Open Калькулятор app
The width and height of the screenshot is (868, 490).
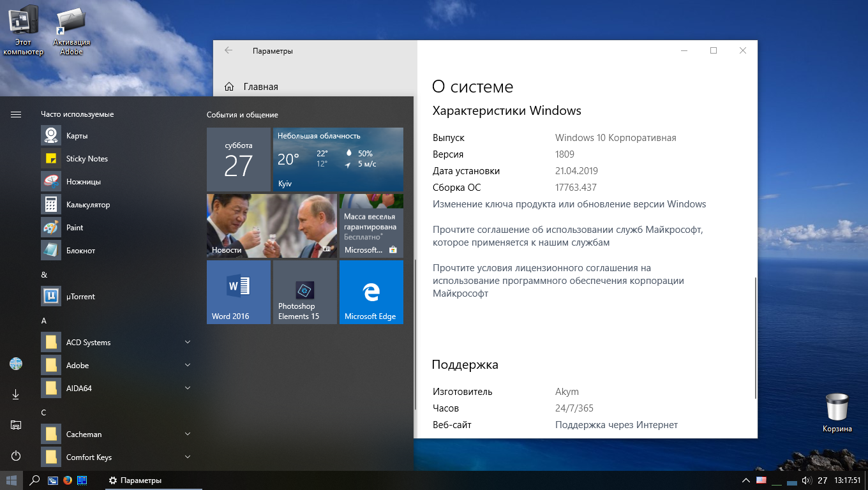(116, 205)
